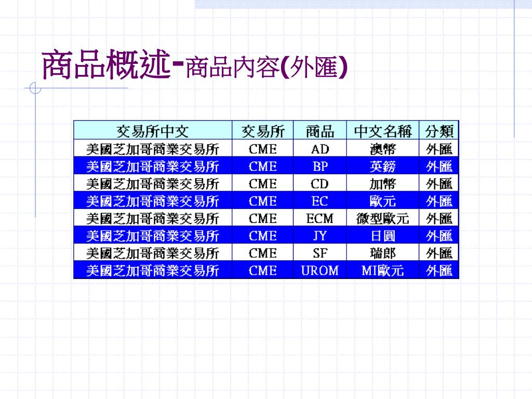Click 美國芝加哥商業交易所 in the AD row
This screenshot has height=399, width=532.
(153, 148)
